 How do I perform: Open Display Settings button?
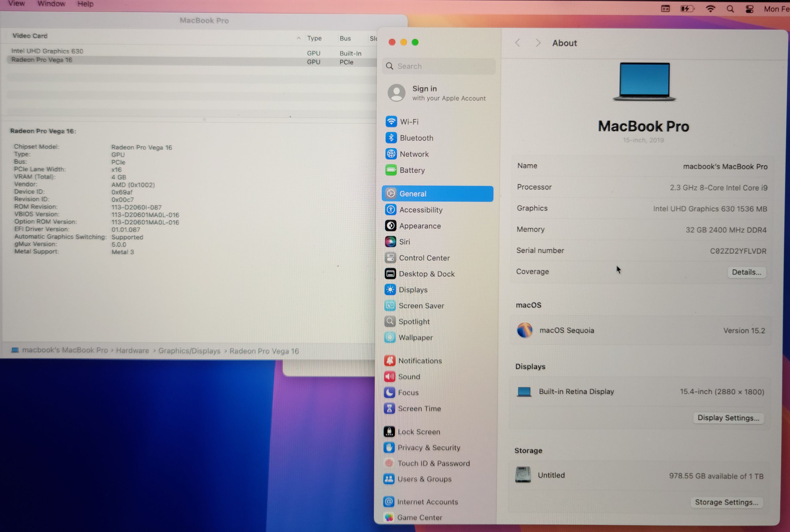pos(728,418)
